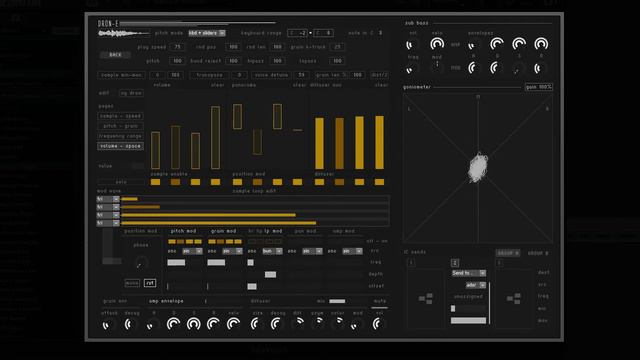Select IC sends slot 3
Screen dimensions: 640x360
(x=499, y=263)
